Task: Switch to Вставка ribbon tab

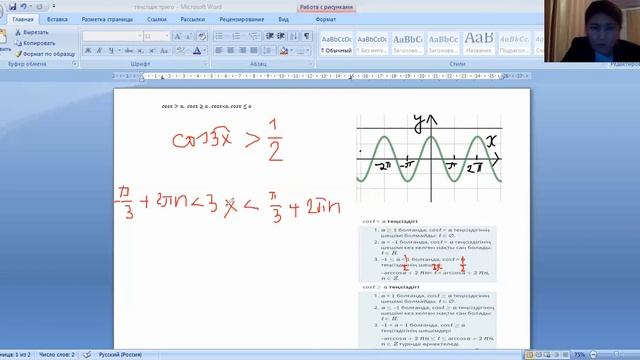Action: pyautogui.click(x=57, y=19)
